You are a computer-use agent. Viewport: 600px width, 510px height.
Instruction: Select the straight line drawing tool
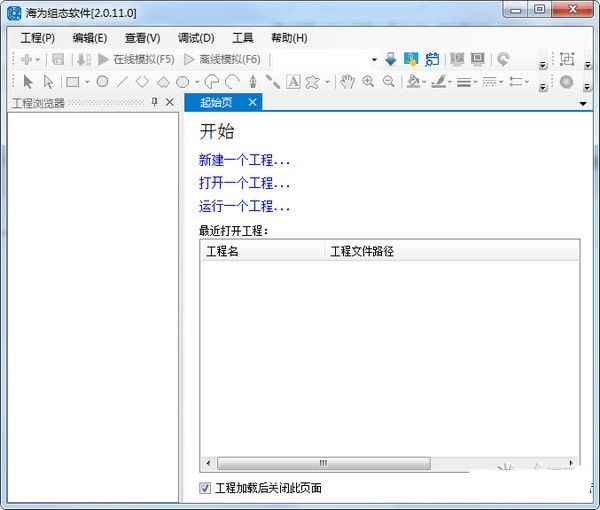point(122,81)
